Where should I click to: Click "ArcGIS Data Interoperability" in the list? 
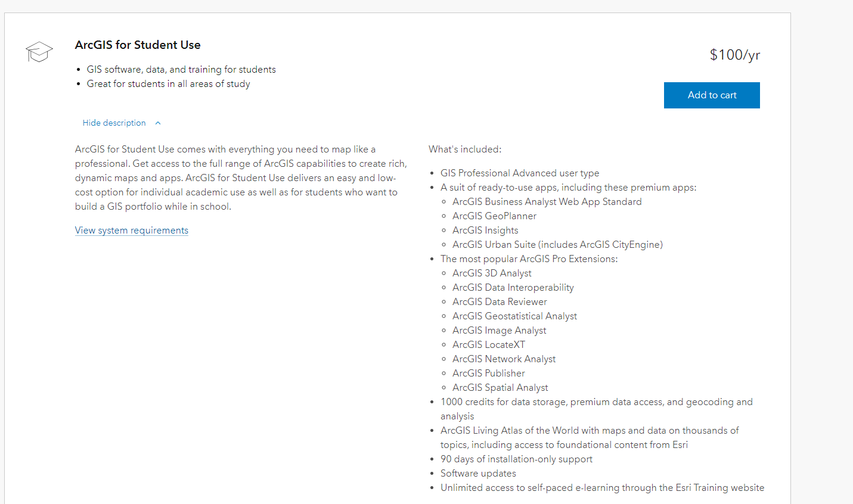tap(513, 287)
